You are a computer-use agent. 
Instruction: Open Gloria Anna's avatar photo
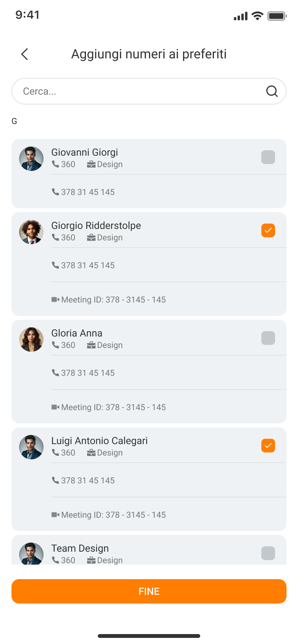(31, 340)
